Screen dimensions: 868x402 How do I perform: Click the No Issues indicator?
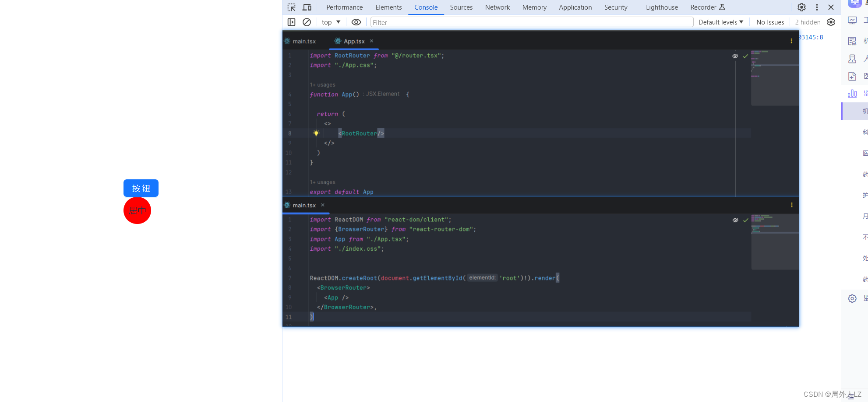[x=770, y=22]
